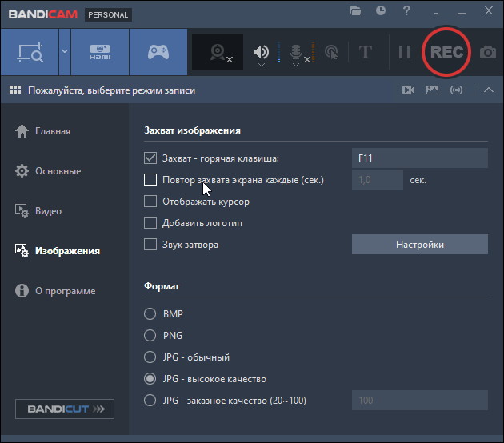Screen dimensions: 504x443
Task: Click the repeat interval 1,0 field
Action: point(378,180)
